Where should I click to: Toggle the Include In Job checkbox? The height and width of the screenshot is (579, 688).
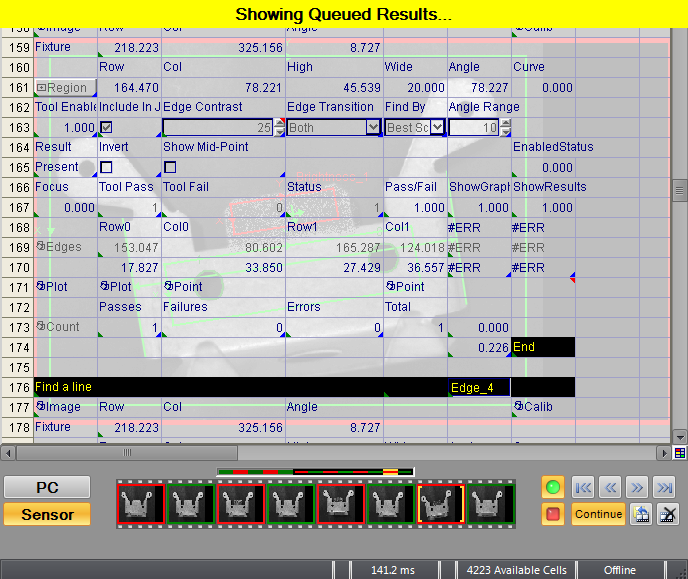click(106, 127)
